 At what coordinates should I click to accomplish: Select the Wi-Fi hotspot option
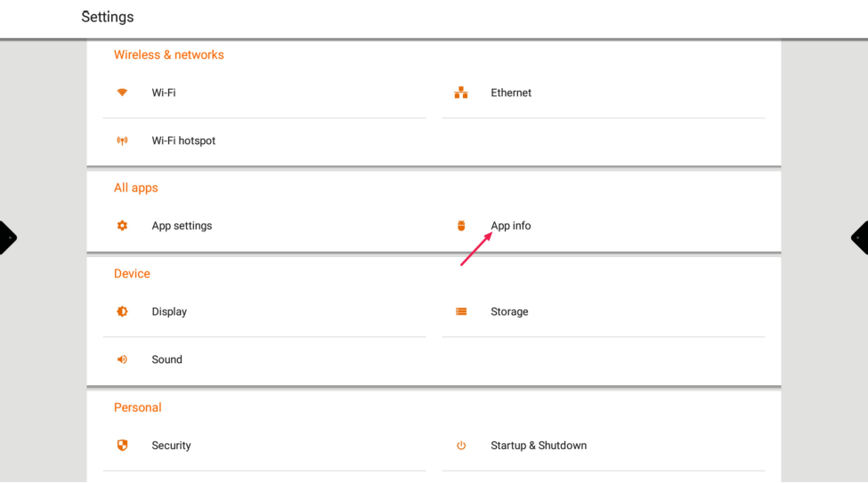pyautogui.click(x=183, y=141)
